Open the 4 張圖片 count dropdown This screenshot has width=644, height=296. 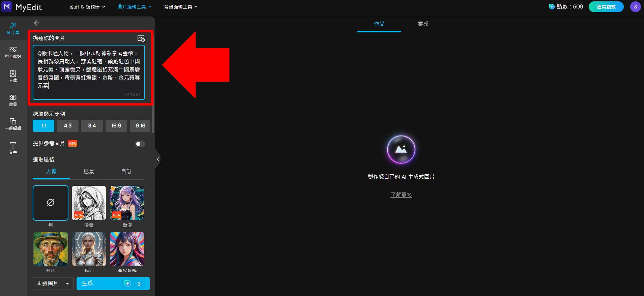coord(53,284)
